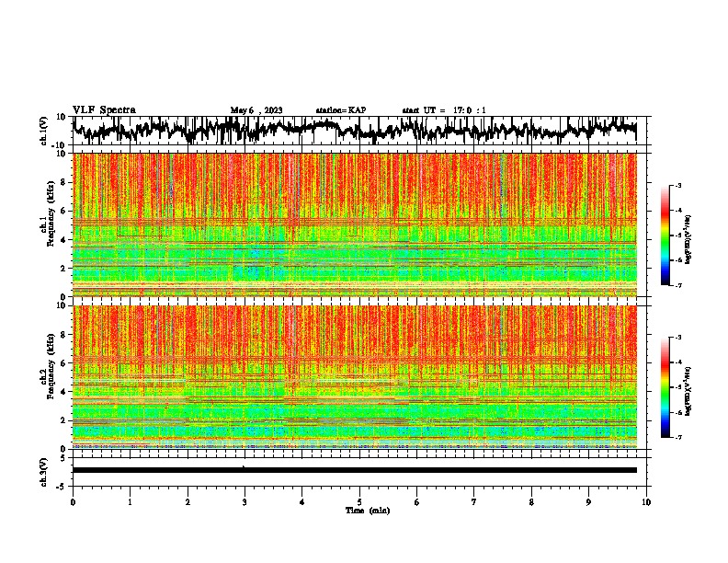Select the date text "May 6 , 2023"

pos(256,110)
